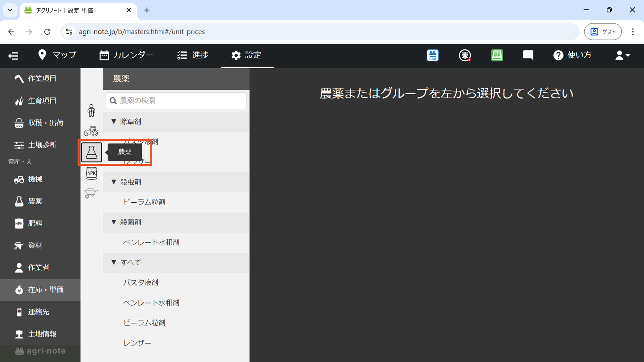Collapse the 除草剤 group

coord(176,122)
